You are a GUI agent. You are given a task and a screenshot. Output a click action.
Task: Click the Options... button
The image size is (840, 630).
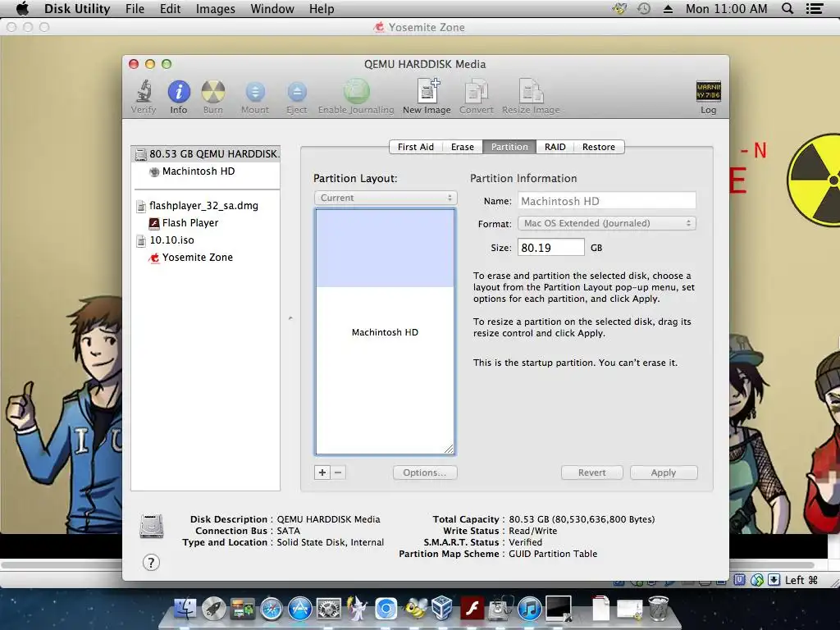[425, 472]
